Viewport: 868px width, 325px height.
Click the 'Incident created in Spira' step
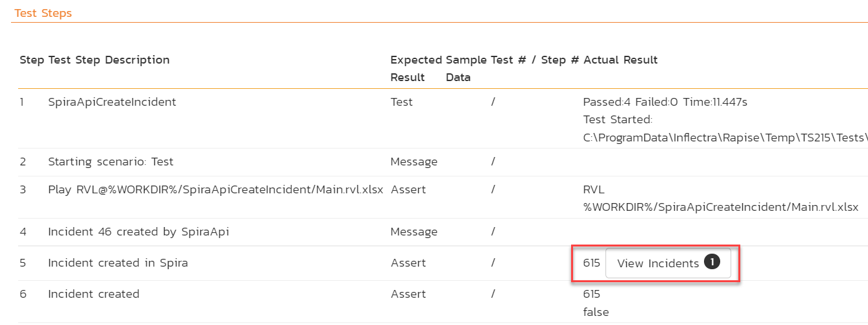[x=118, y=263]
